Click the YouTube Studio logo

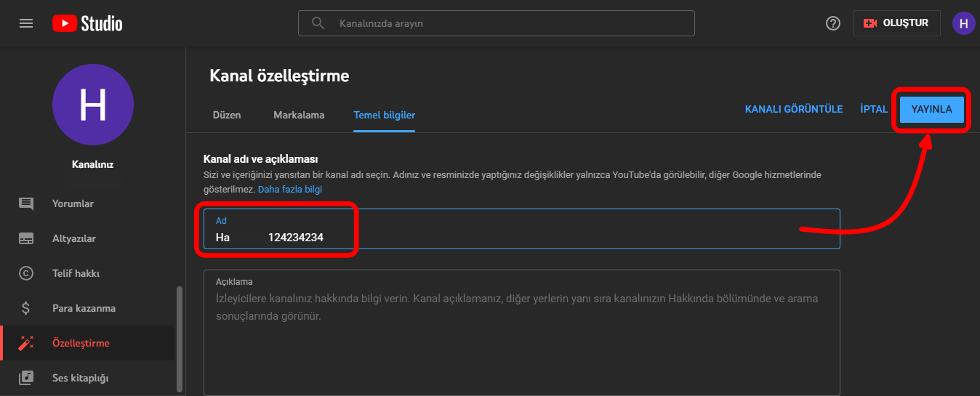(87, 23)
